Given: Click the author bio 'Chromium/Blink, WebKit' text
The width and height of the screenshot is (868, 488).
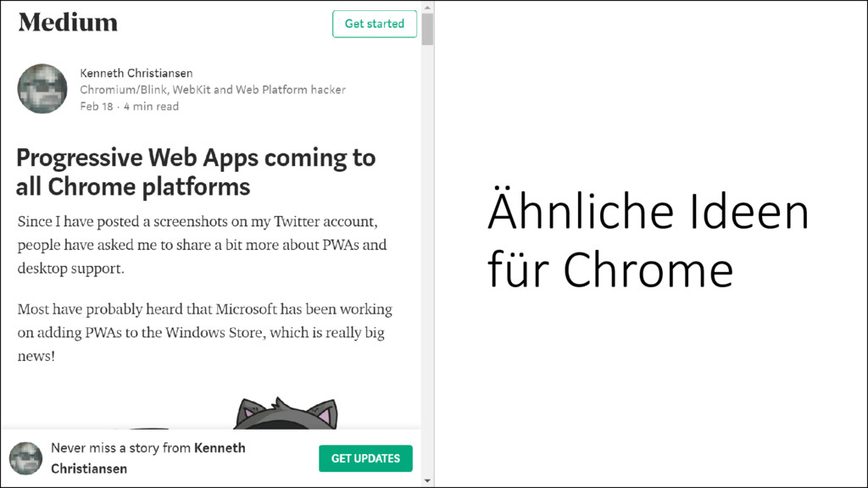Looking at the screenshot, I should point(213,90).
